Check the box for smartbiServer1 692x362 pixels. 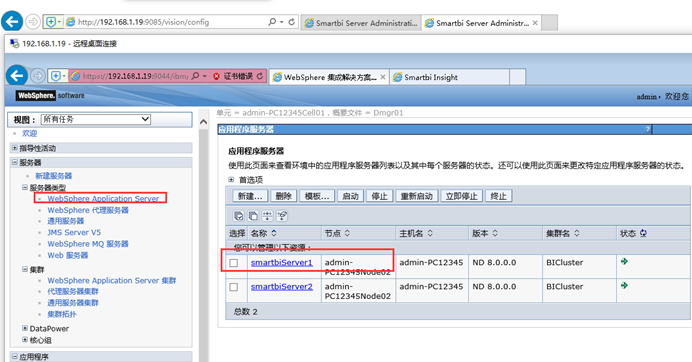tap(234, 263)
